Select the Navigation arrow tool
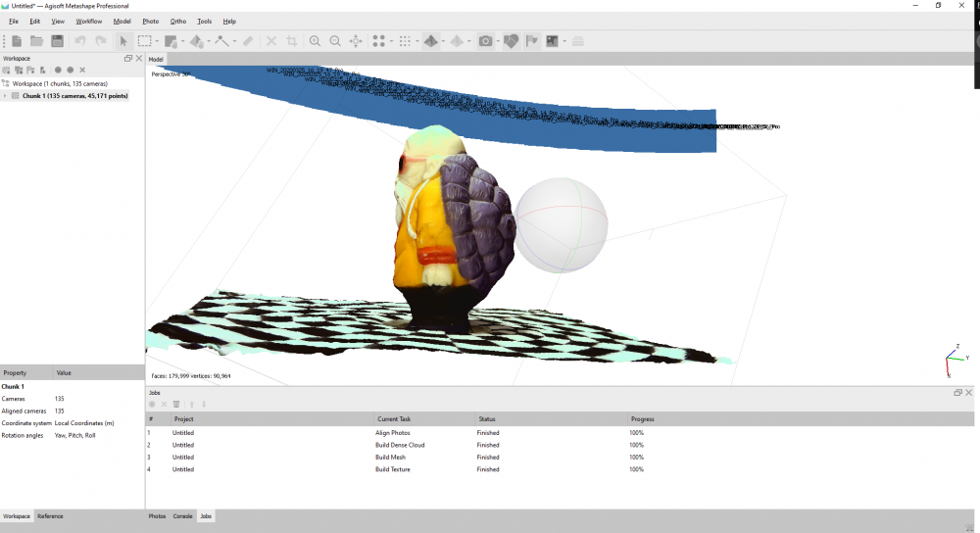The width and height of the screenshot is (980, 533). 123,41
